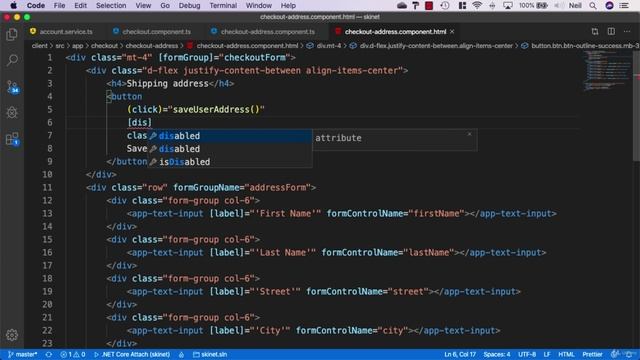Open the Go menu
The height and width of the screenshot is (360, 640).
165,5
